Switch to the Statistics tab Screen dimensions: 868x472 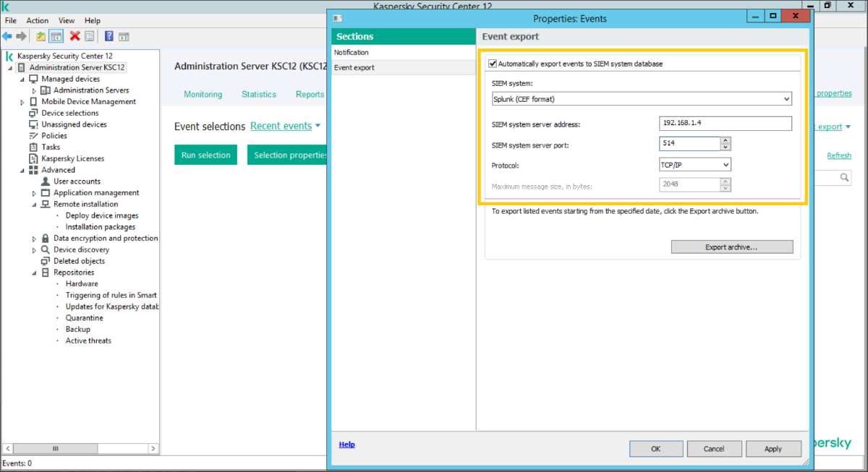259,94
